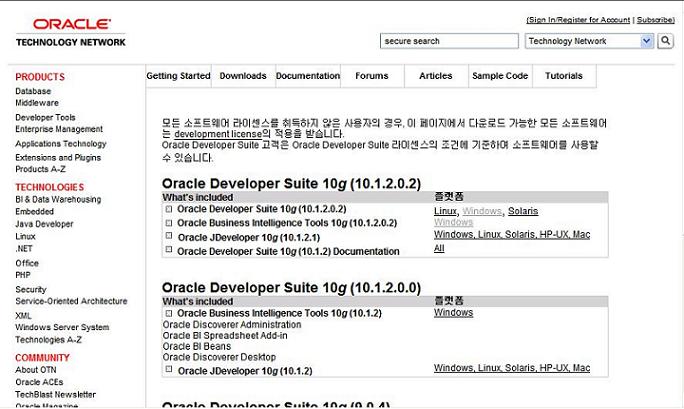Toggle the box beside Oracle JDeveloper 10g (10.1.2.1)
The image size is (684, 409).
[x=169, y=237]
